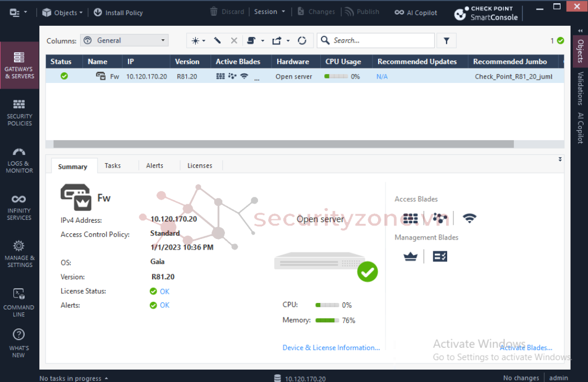Expand the 'No tasks in progress' panel
The height and width of the screenshot is (382, 588).
(73, 378)
